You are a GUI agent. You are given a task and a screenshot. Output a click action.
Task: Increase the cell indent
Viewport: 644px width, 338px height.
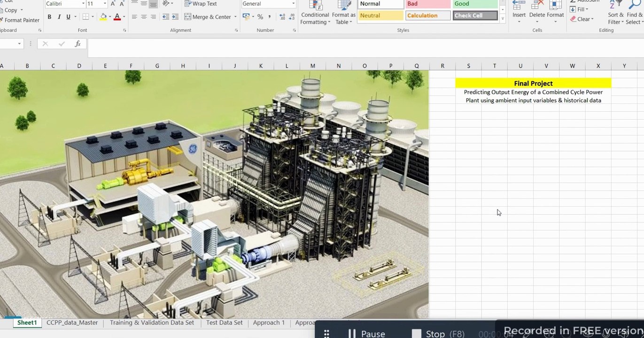pyautogui.click(x=175, y=17)
